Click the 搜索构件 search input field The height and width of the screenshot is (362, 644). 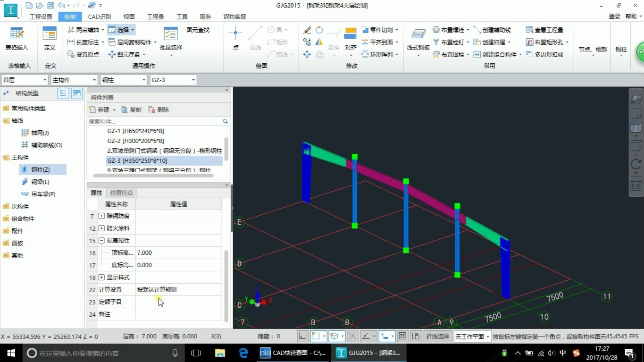coord(155,121)
